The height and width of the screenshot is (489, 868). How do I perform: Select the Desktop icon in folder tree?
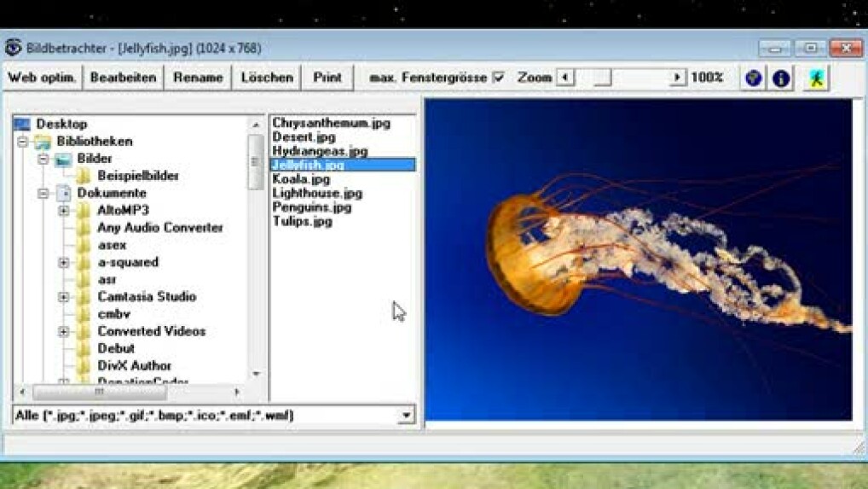(x=22, y=125)
